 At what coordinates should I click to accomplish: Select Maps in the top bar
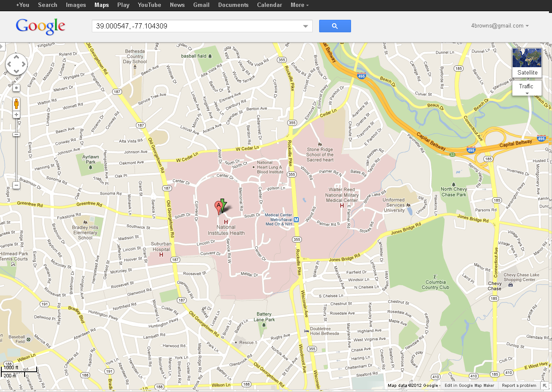102,5
